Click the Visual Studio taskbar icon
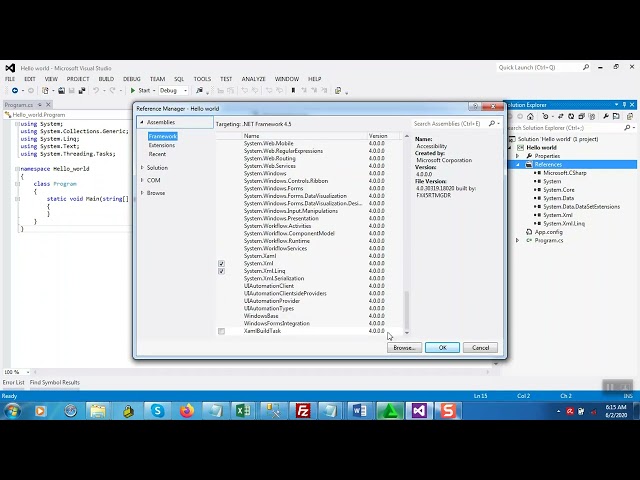Screen dimensions: 640x480 pos(419,411)
